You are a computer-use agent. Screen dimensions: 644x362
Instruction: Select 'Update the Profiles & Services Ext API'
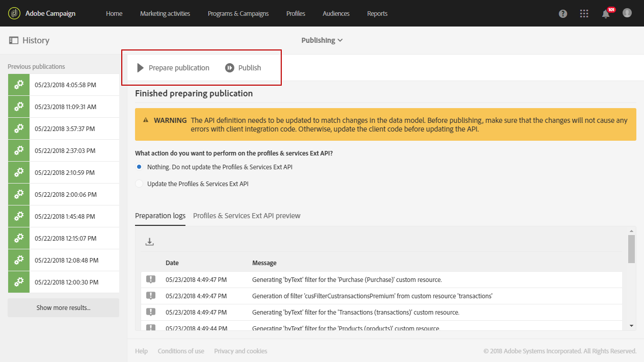(x=139, y=184)
